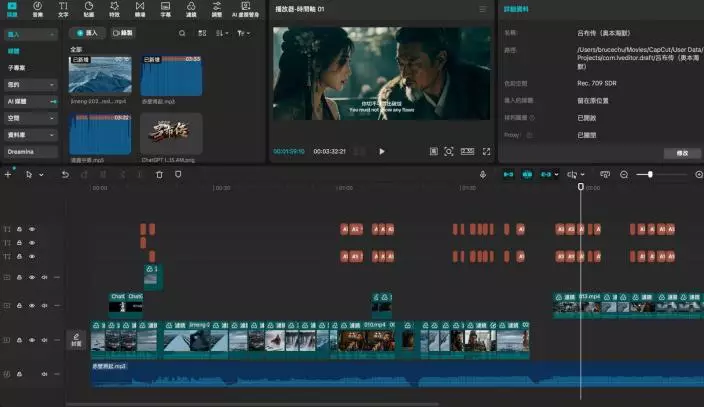Screen dimensions: 704x407
Task: Collapse the Import (匯入) sidebar section
Action: click(x=31, y=35)
